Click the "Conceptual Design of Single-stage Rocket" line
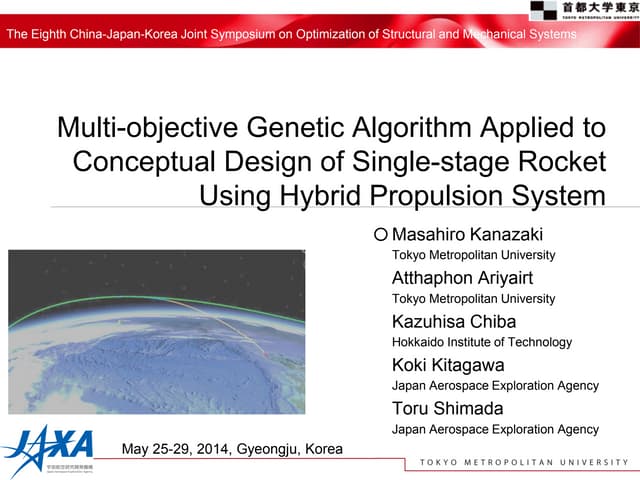 [339, 161]
